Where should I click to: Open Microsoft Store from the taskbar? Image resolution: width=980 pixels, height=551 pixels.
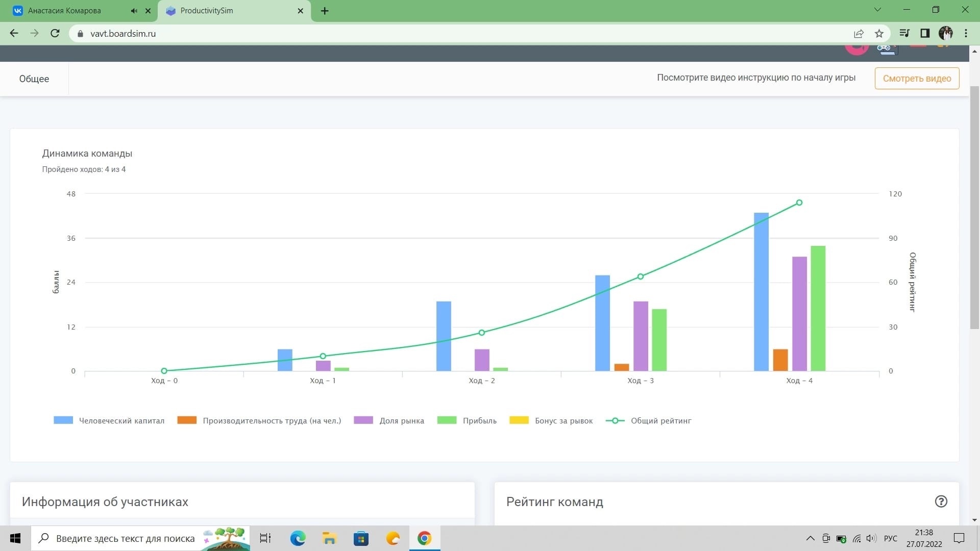[361, 538]
